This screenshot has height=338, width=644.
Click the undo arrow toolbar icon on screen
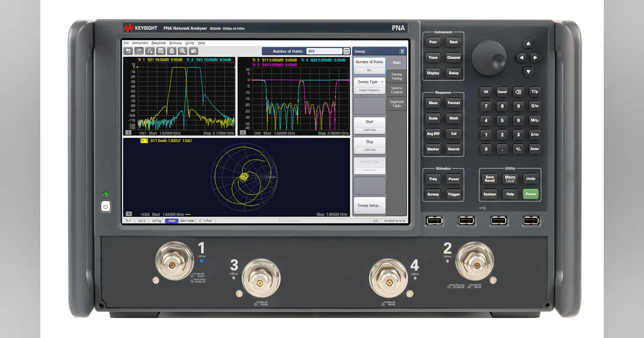(x=128, y=51)
